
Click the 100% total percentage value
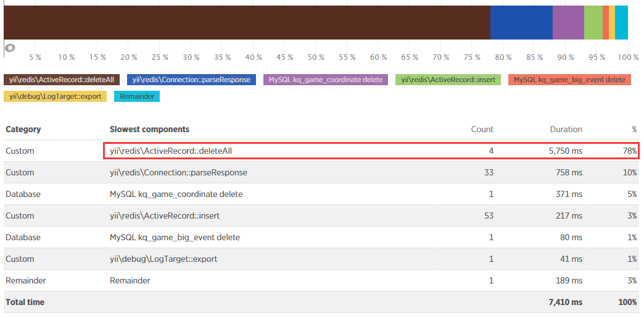click(627, 302)
